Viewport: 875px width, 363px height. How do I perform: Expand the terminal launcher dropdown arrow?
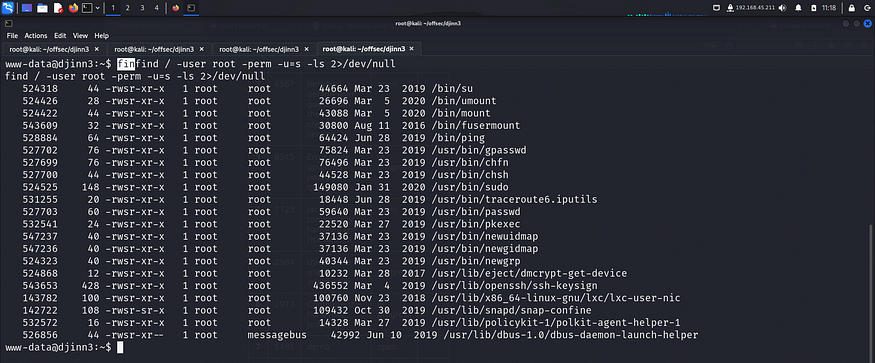[x=98, y=8]
